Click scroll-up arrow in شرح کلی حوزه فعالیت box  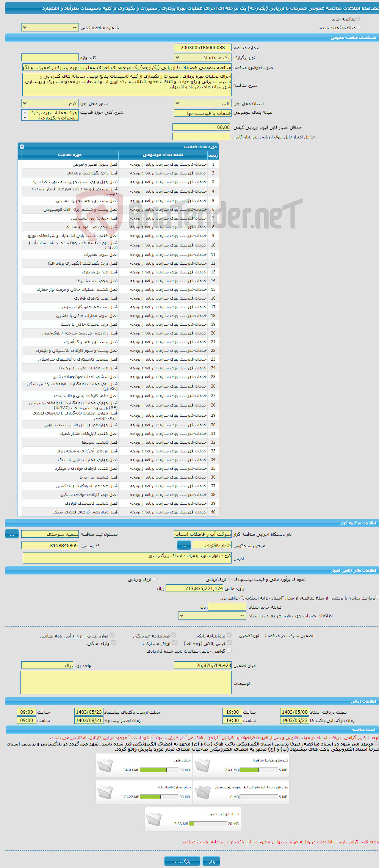(x=25, y=113)
